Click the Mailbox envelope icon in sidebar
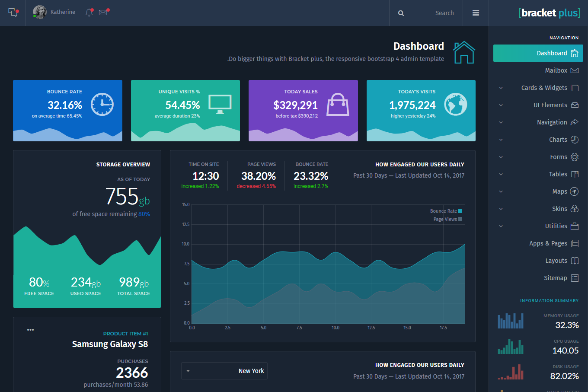588x392 pixels. 575,70
